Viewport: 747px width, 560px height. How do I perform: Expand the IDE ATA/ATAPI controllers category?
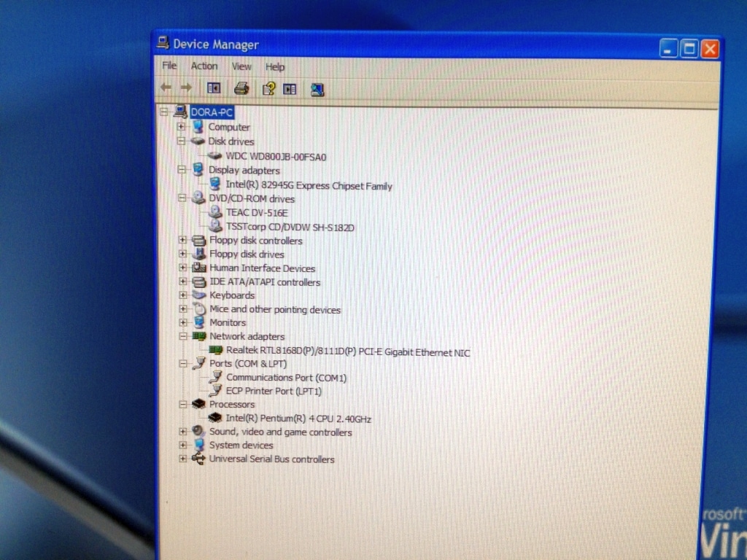click(x=182, y=281)
